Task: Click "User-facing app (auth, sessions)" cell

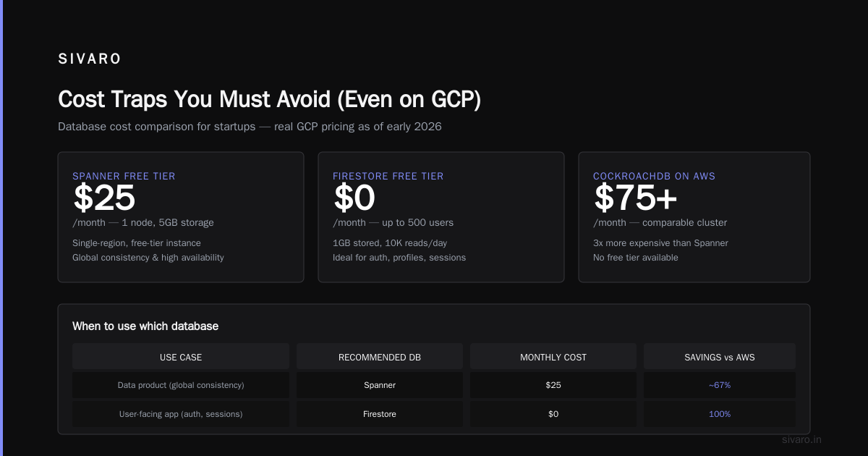Action: point(181,414)
